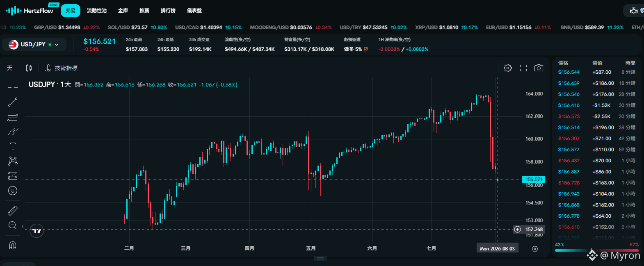This screenshot has height=266, width=644.
Task: Click the $156.887 trade row price
Action: click(x=569, y=172)
